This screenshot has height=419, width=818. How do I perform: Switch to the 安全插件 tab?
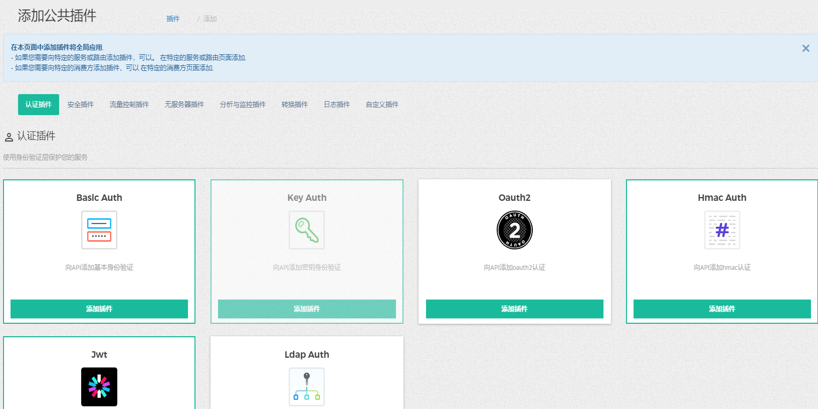tap(80, 105)
